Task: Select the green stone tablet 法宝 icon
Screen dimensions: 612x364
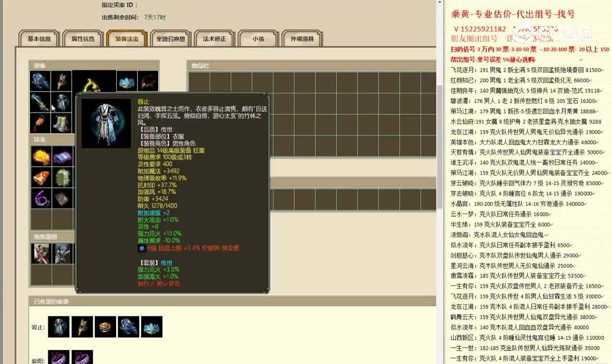Action: click(63, 177)
